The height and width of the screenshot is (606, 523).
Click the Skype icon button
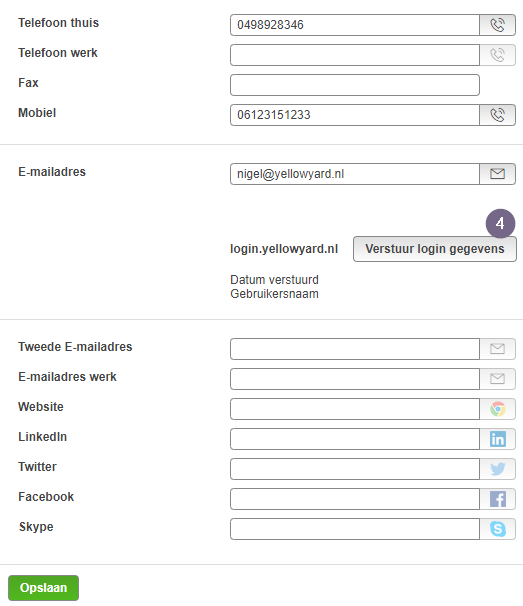(x=497, y=529)
